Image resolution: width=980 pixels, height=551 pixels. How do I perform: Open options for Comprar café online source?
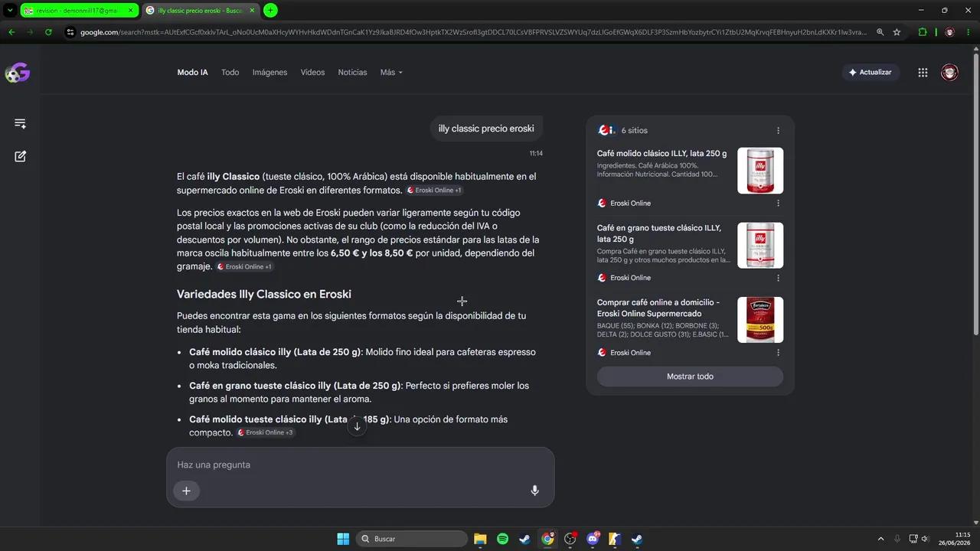point(778,353)
